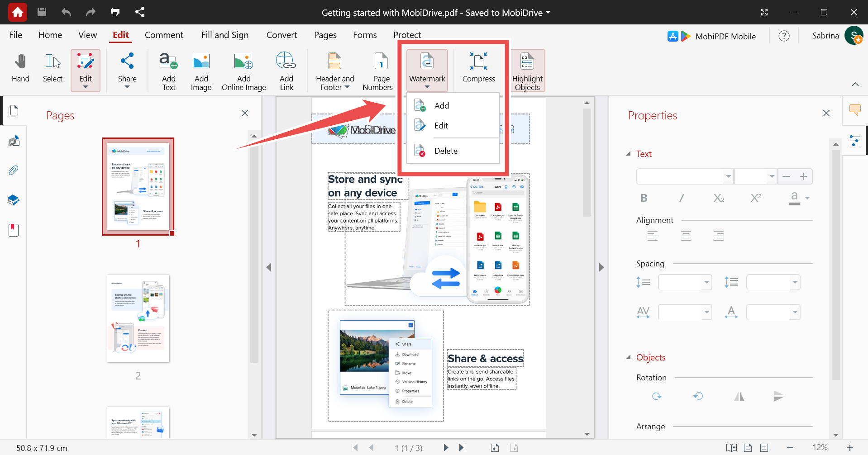Toggle superscript formatting
The width and height of the screenshot is (868, 455).
[x=756, y=198]
